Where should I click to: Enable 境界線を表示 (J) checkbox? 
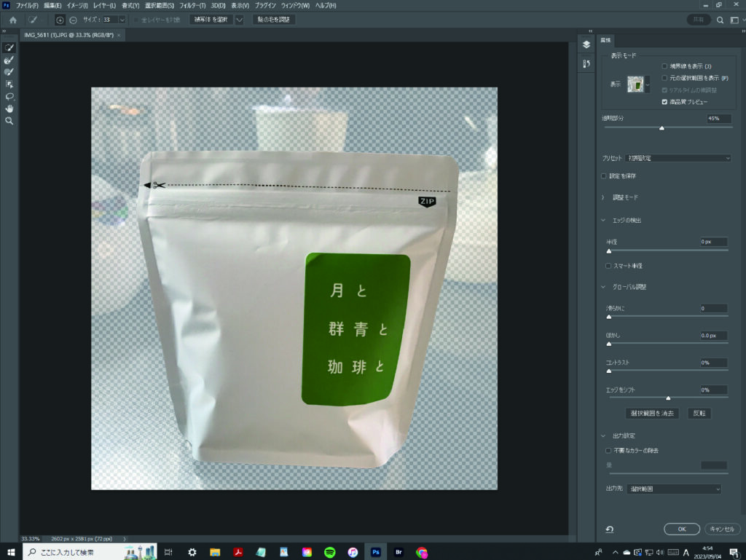coord(664,66)
